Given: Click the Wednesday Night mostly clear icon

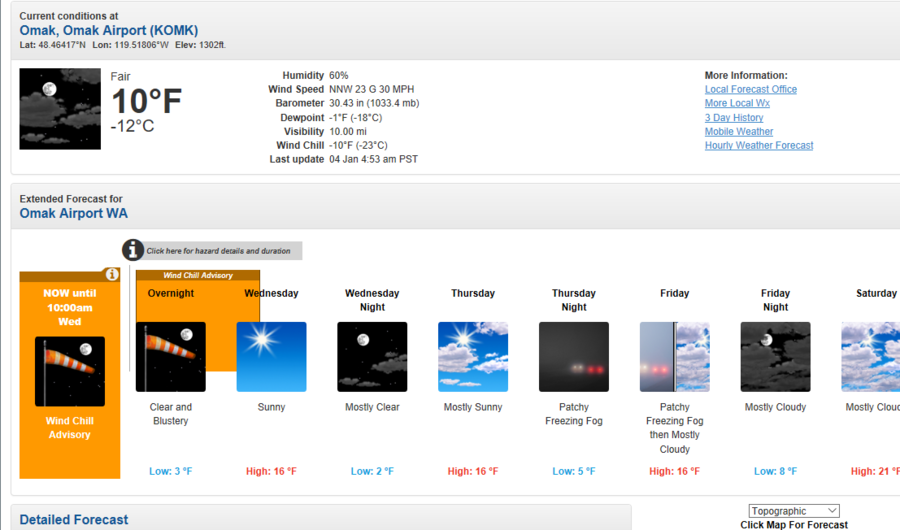Looking at the screenshot, I should point(372,356).
